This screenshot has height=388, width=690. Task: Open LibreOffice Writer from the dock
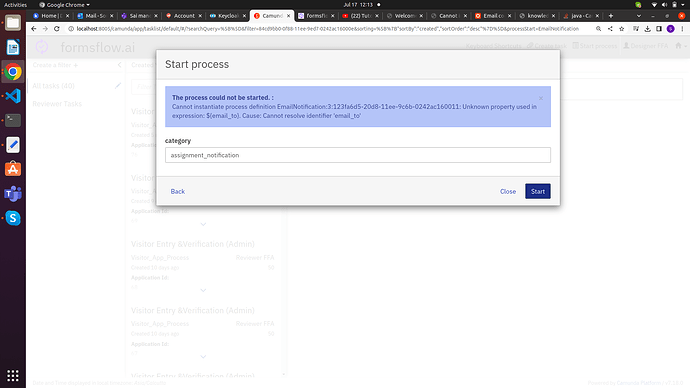click(x=13, y=47)
